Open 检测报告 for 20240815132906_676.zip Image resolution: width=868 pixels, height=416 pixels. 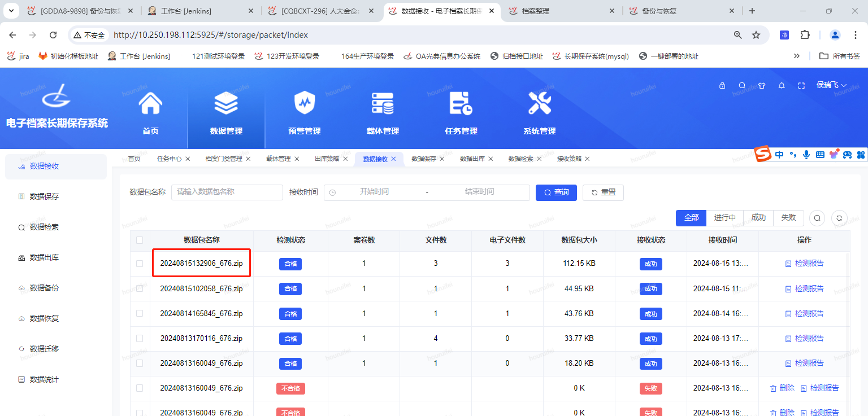(x=804, y=264)
